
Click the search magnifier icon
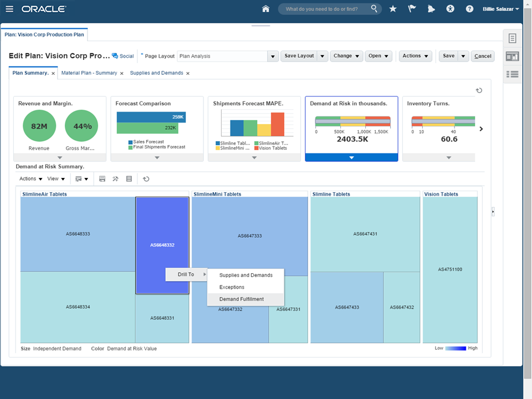pos(374,8)
